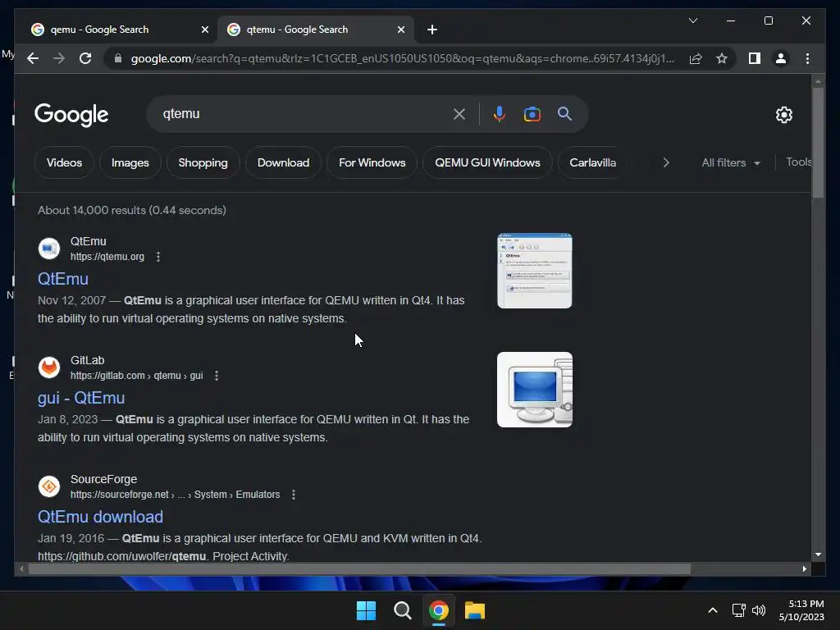The width and height of the screenshot is (840, 630).
Task: Search by voice microphone icon
Action: [x=500, y=114]
